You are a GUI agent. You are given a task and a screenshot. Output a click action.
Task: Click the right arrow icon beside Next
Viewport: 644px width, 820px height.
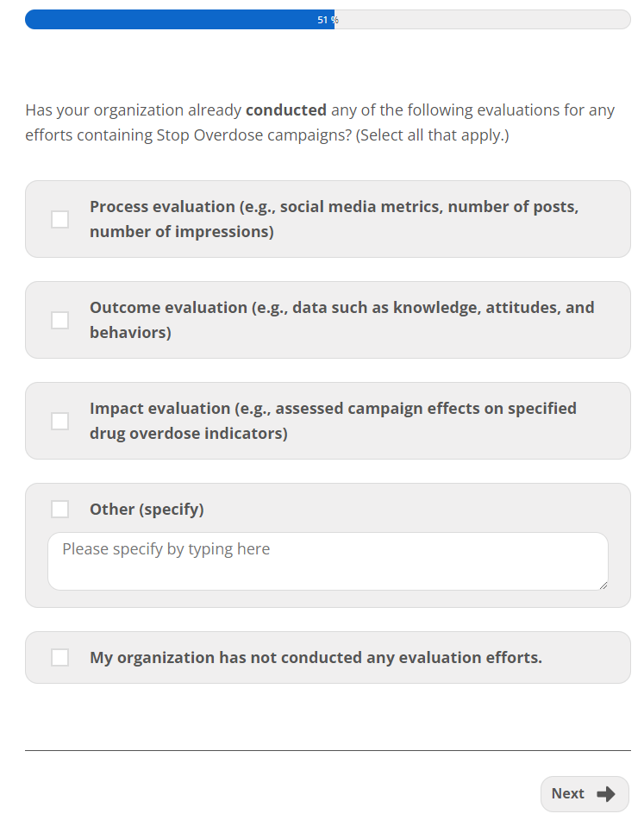606,794
